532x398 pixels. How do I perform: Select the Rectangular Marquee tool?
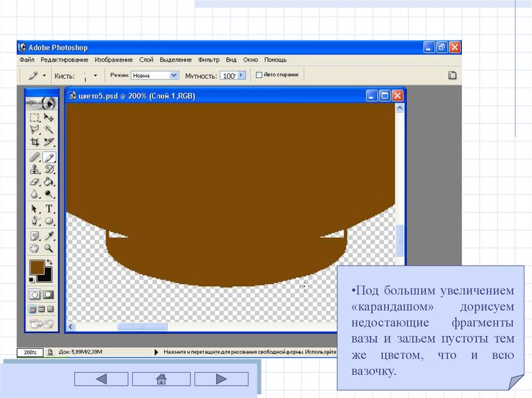(x=35, y=118)
